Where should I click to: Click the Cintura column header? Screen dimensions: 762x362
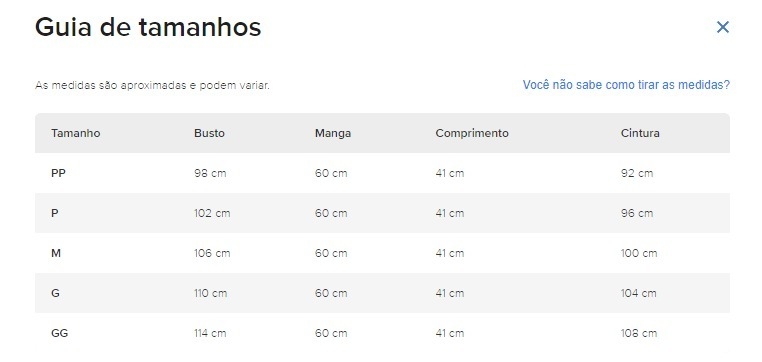(640, 133)
